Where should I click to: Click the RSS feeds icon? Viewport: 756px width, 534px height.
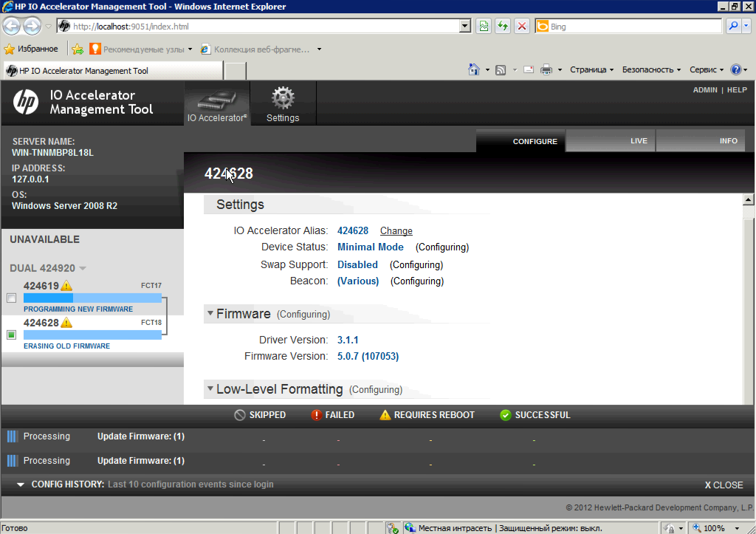(501, 70)
